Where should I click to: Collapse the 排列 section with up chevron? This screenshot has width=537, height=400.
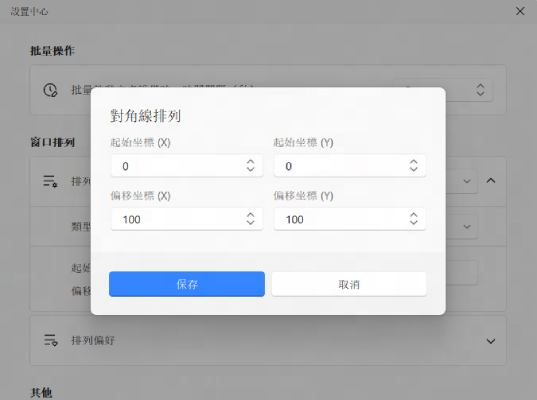tap(491, 180)
